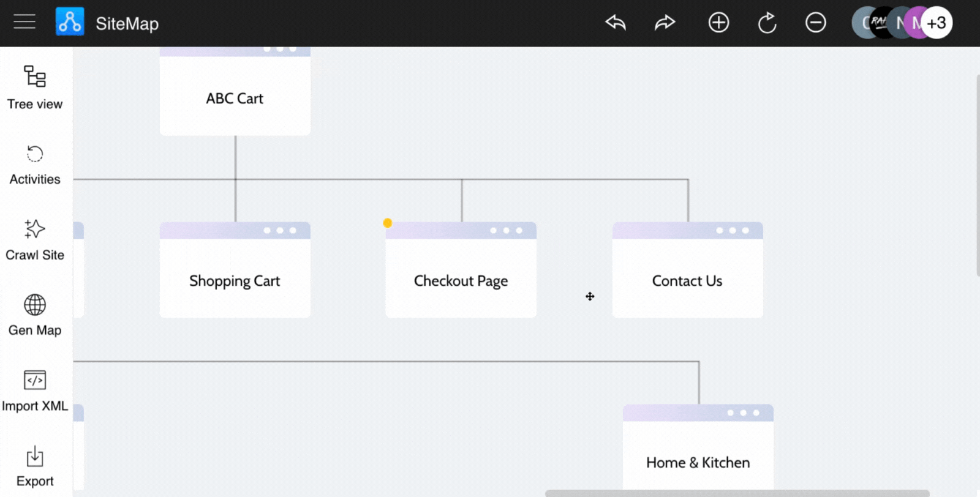Click the vertical scrollbar on the right
The image size is (980, 497).
point(978,176)
